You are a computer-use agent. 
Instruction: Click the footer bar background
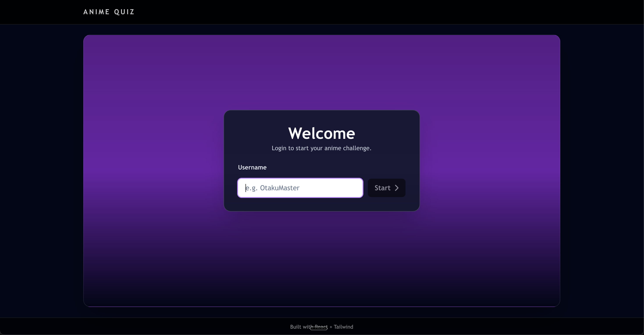tap(150, 326)
